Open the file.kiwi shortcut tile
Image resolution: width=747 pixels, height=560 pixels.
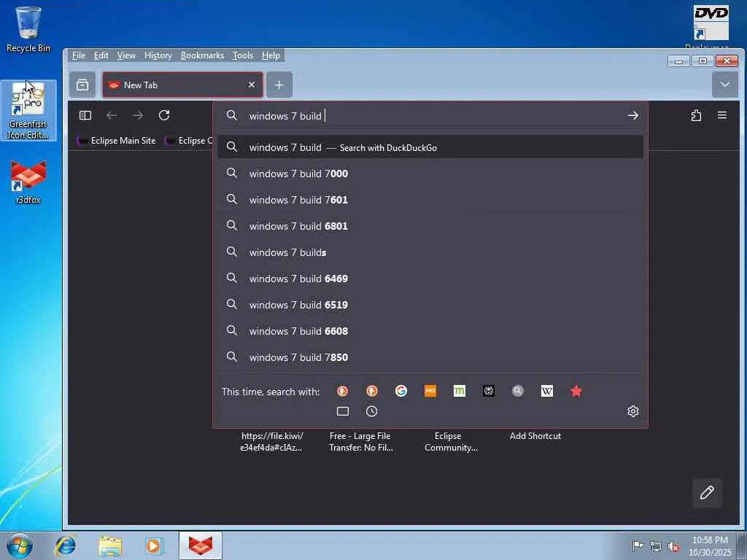click(x=271, y=441)
